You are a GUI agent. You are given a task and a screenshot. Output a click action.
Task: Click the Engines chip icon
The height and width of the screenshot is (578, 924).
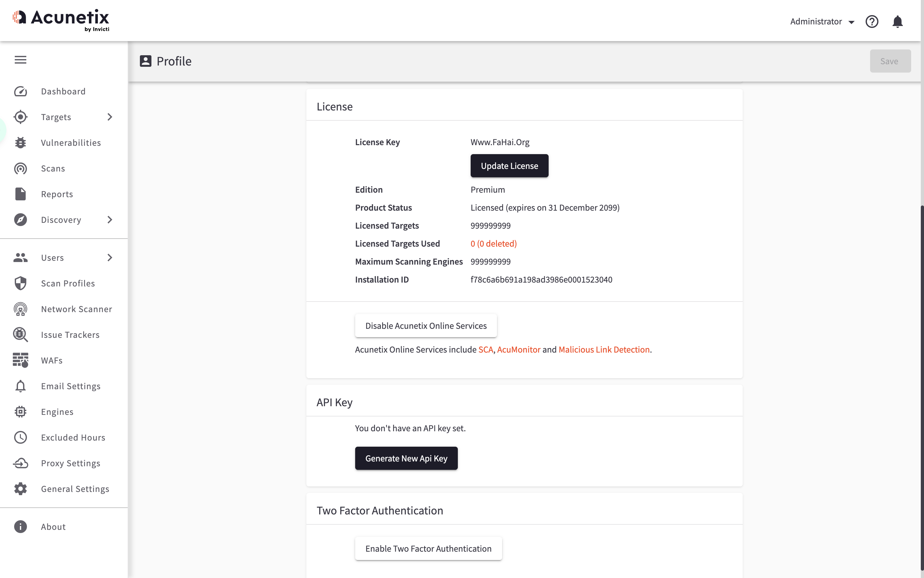pos(20,412)
